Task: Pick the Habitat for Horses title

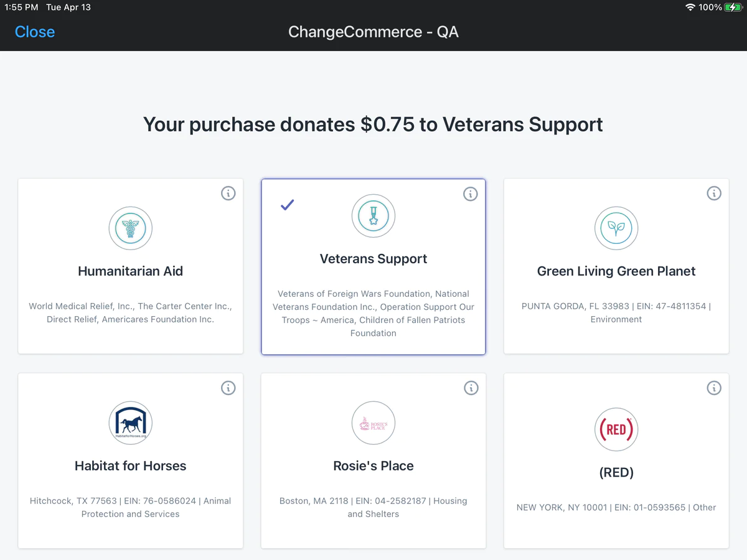Action: pyautogui.click(x=131, y=466)
